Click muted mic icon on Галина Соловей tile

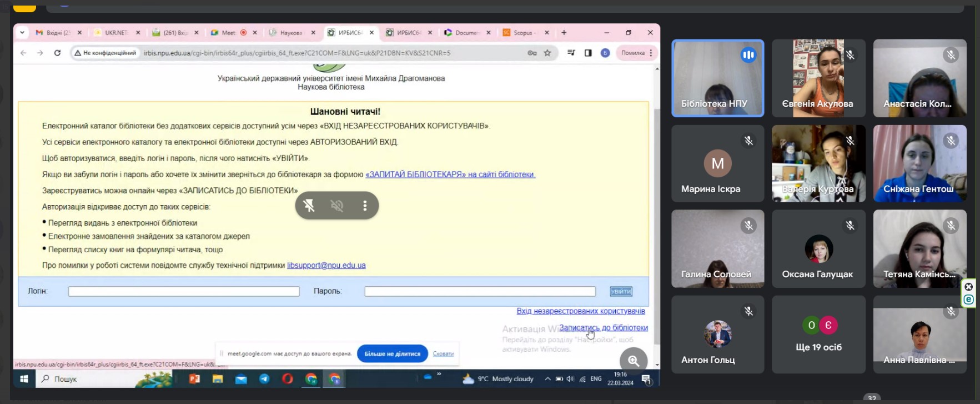748,226
